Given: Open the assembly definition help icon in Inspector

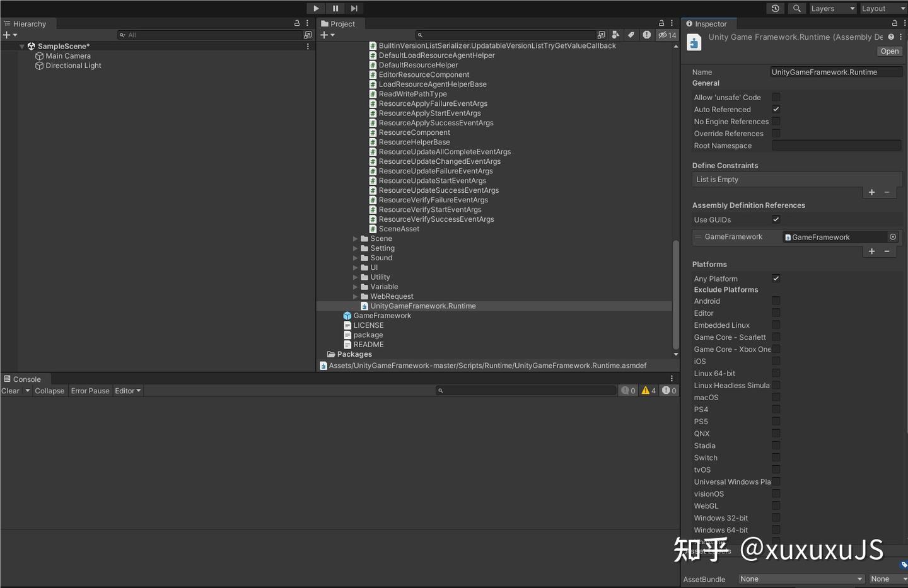Looking at the screenshot, I should coord(891,37).
